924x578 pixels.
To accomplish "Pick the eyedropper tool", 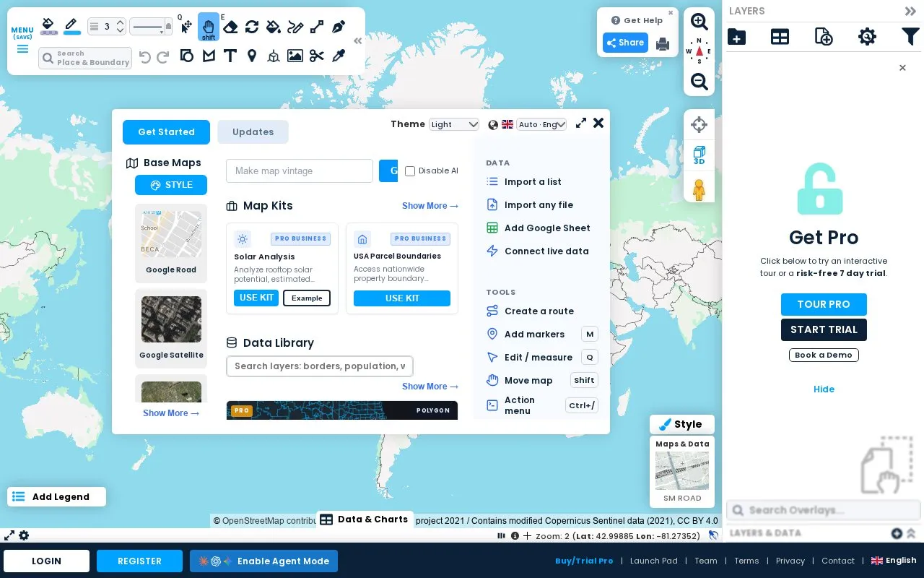I will (x=339, y=56).
